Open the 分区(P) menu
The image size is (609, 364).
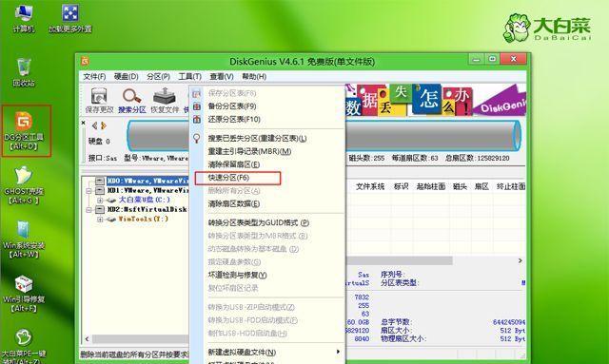[x=158, y=76]
